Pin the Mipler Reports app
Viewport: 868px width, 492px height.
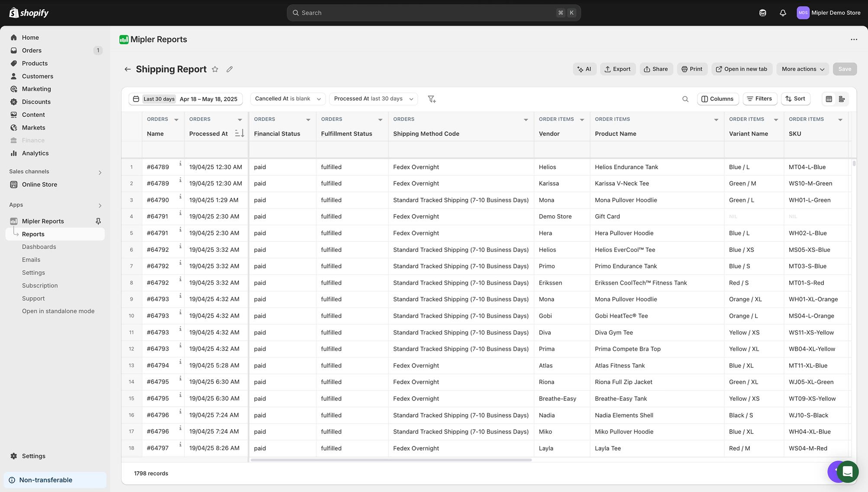tap(98, 221)
